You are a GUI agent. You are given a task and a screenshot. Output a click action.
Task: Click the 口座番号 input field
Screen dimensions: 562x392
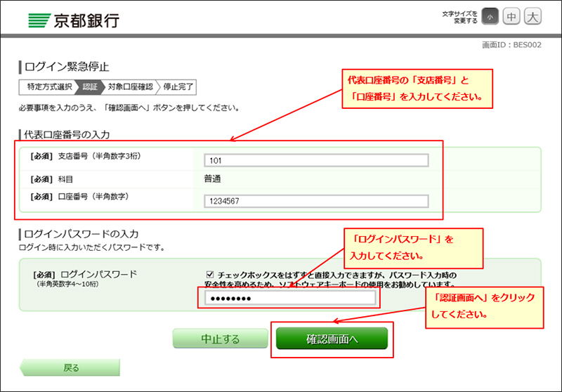click(316, 201)
